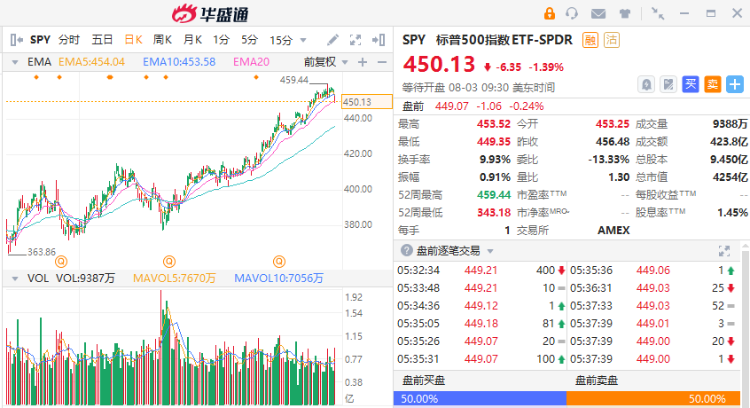Click the orange 50.00% pre-market sell bar
Viewport: 750px width, 408px height.
(653, 399)
